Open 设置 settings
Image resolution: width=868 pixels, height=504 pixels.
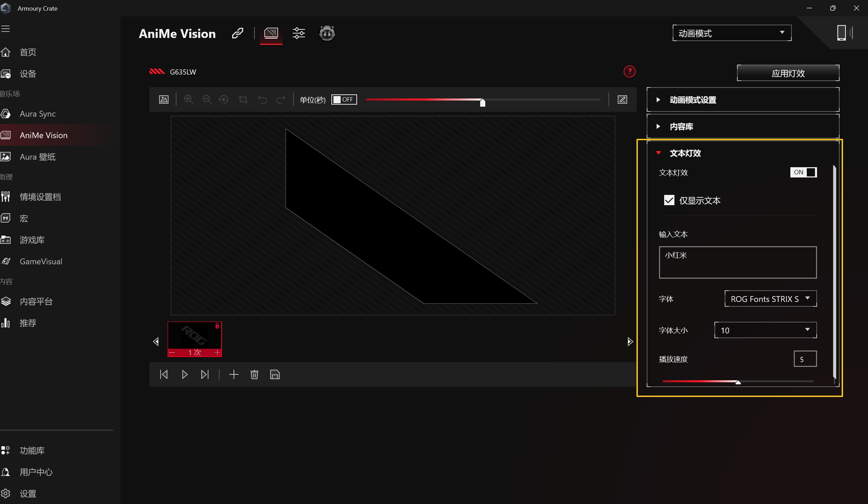[x=28, y=494]
